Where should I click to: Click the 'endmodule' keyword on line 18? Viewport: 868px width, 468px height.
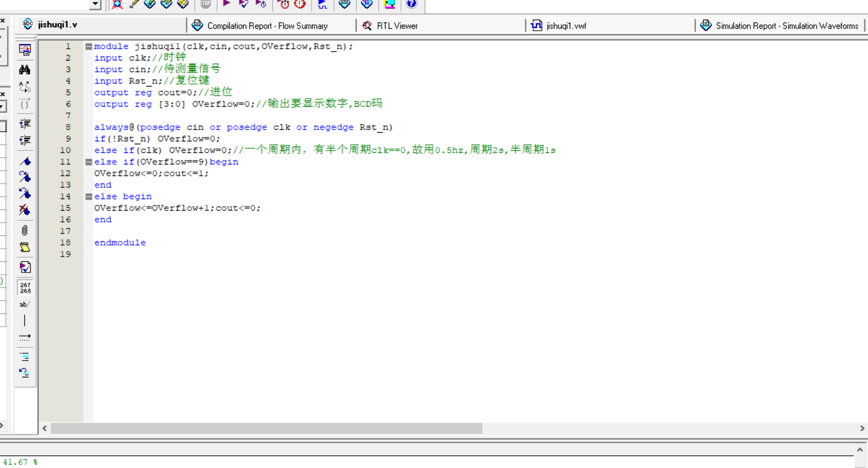(x=120, y=243)
